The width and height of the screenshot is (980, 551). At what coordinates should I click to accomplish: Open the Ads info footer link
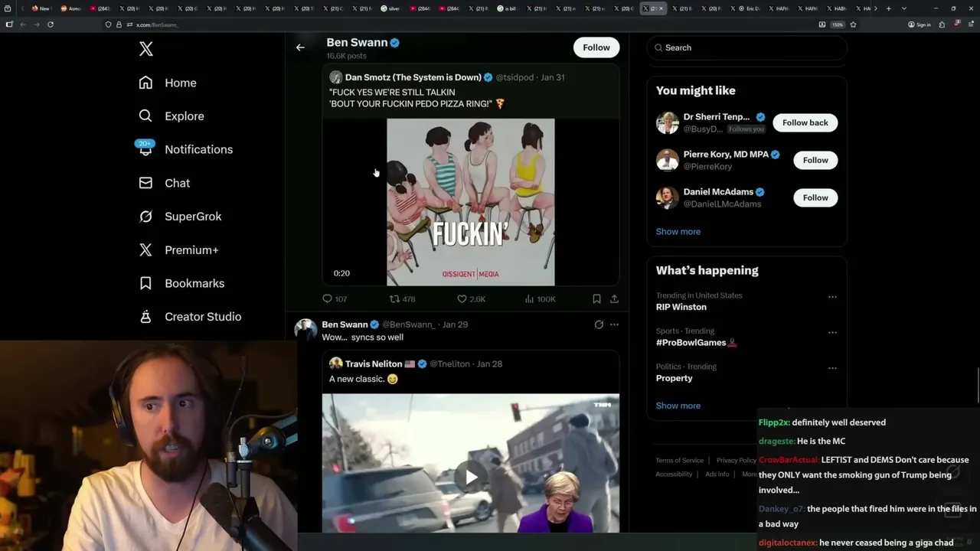point(717,474)
